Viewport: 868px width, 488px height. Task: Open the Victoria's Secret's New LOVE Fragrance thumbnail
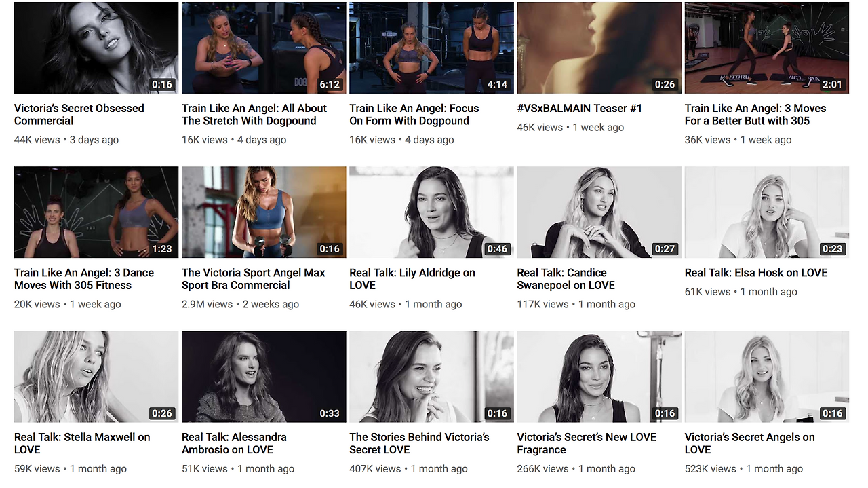coord(599,377)
